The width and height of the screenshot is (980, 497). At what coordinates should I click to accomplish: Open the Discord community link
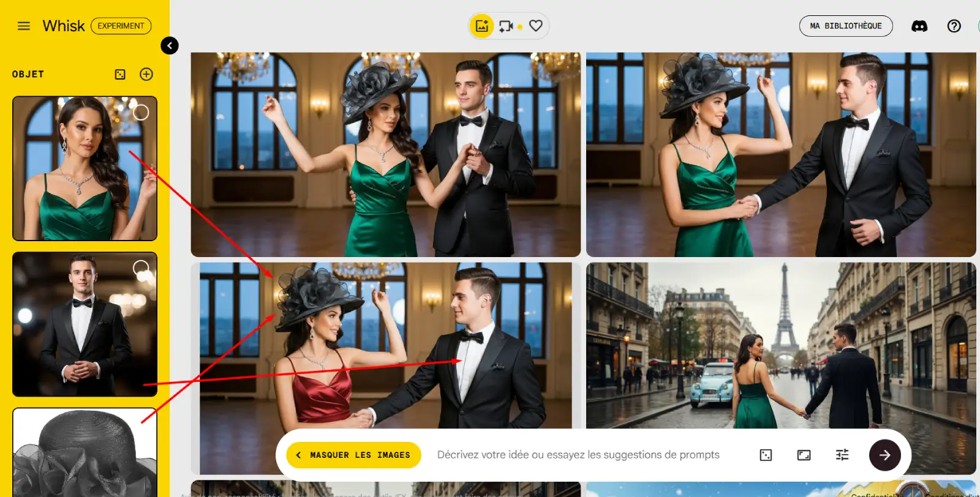[x=919, y=26]
